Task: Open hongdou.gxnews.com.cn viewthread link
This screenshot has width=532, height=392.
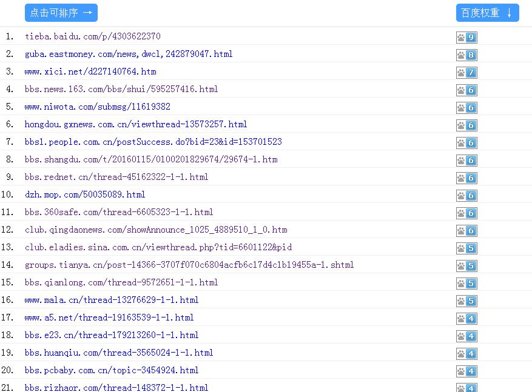Action: pyautogui.click(x=136, y=124)
